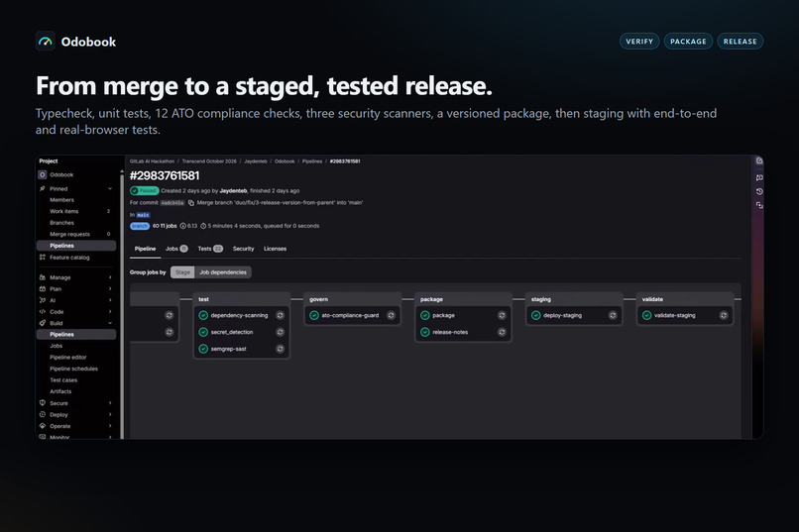Image resolution: width=799 pixels, height=532 pixels.
Task: Click the history icon in right rail
Action: tap(759, 191)
